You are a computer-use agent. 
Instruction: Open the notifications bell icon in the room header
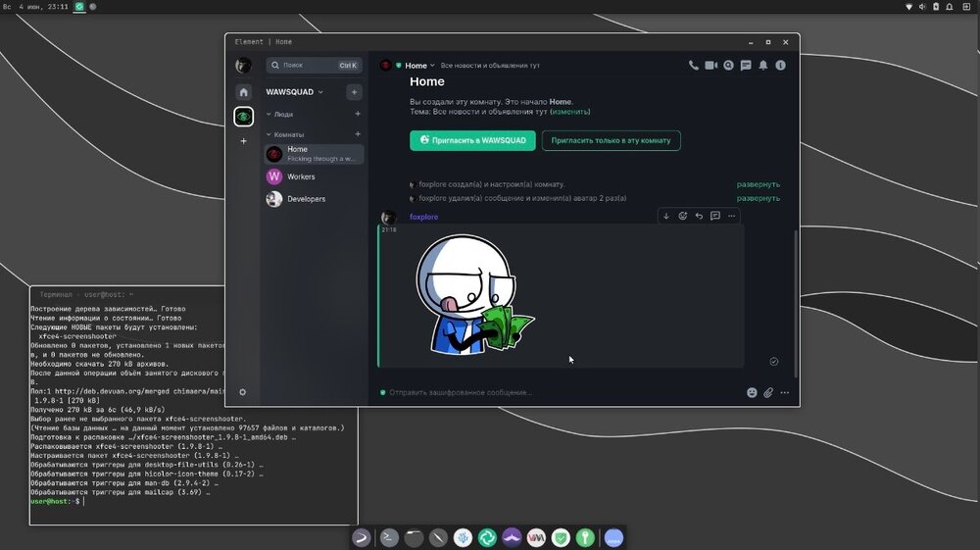pyautogui.click(x=763, y=65)
